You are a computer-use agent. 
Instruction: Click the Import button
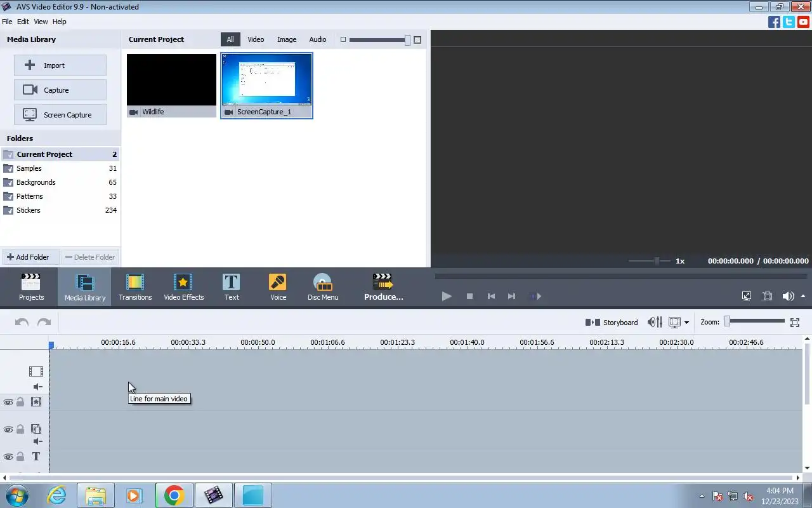60,65
